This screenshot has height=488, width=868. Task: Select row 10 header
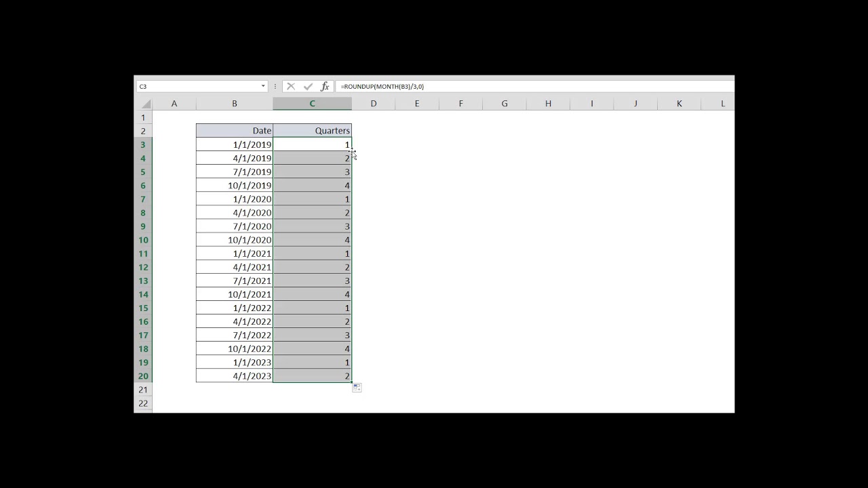tap(143, 240)
